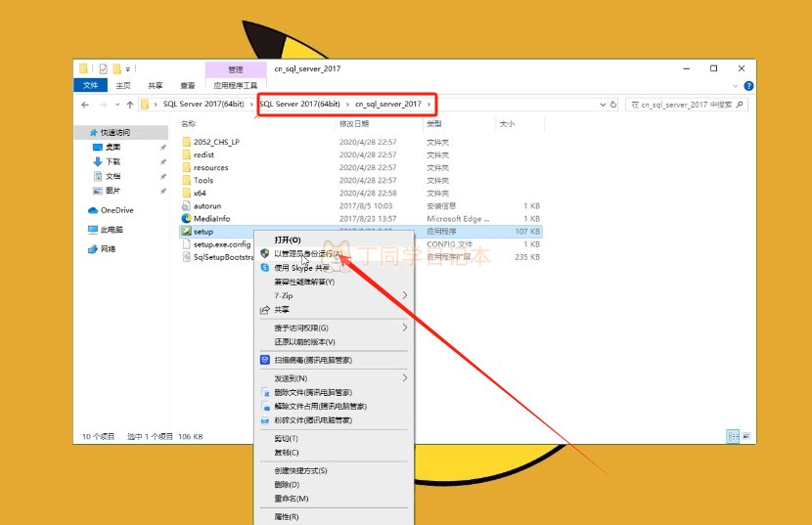Expand the 7-Zip submenu
812x525 pixels.
coord(334,295)
